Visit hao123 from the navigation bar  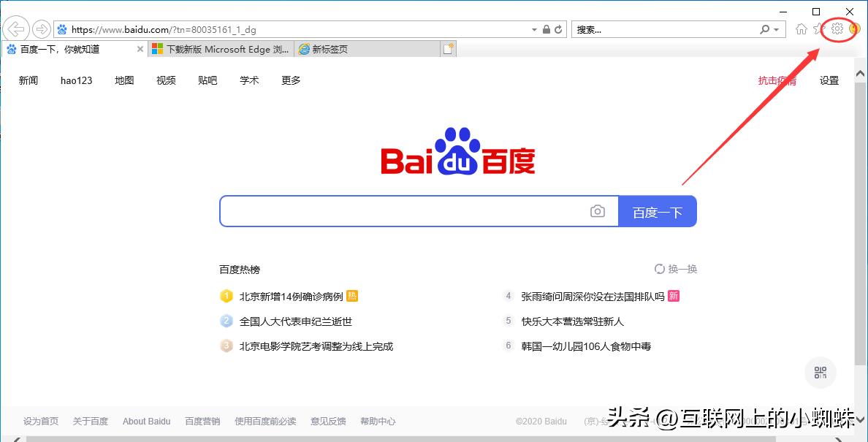pyautogui.click(x=76, y=81)
